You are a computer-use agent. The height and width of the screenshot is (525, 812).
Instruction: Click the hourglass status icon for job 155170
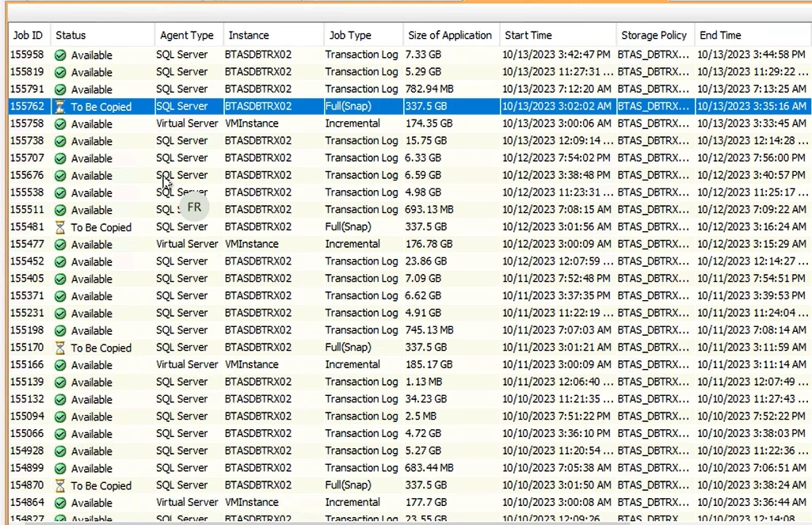click(60, 348)
